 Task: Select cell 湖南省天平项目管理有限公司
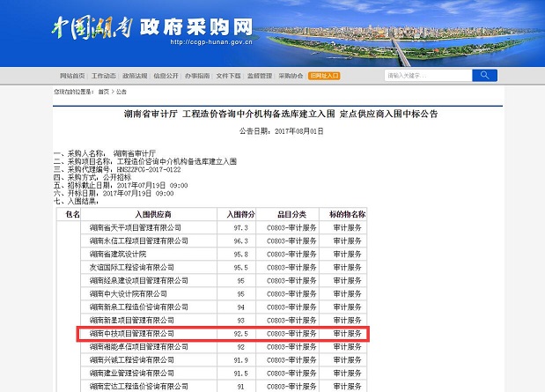[136, 228]
